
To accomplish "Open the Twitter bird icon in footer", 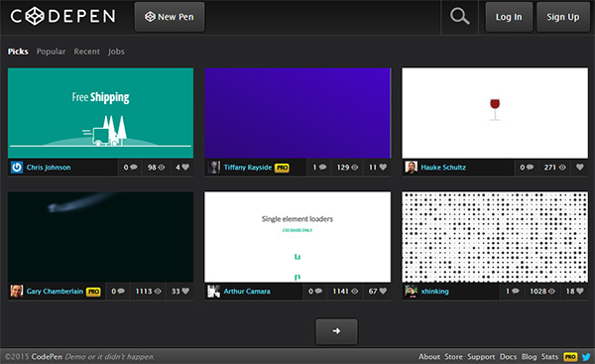I will [586, 357].
